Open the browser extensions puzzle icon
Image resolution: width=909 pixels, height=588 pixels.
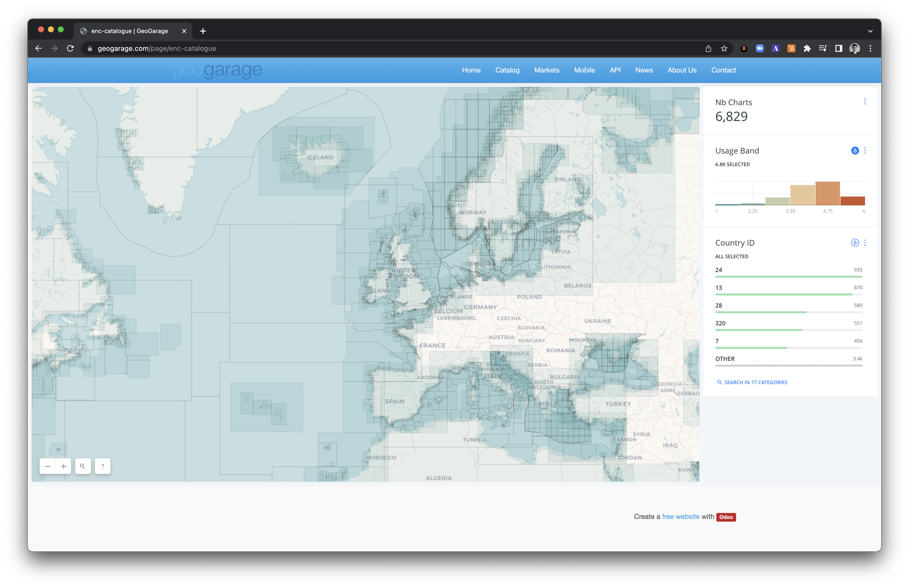coord(807,48)
